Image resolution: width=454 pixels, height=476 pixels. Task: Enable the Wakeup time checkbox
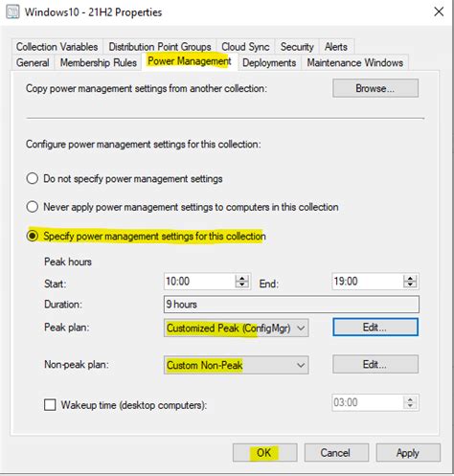pyautogui.click(x=50, y=405)
